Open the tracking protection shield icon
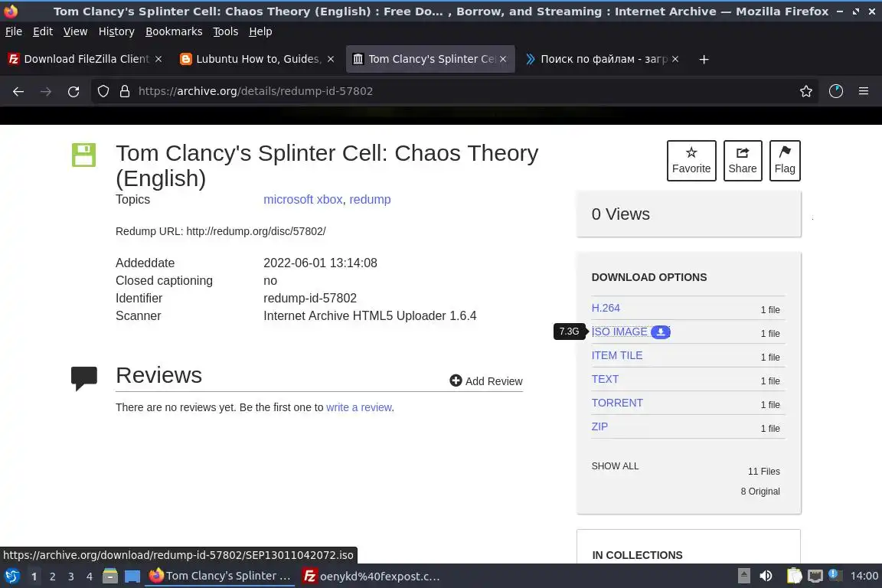 [103, 91]
